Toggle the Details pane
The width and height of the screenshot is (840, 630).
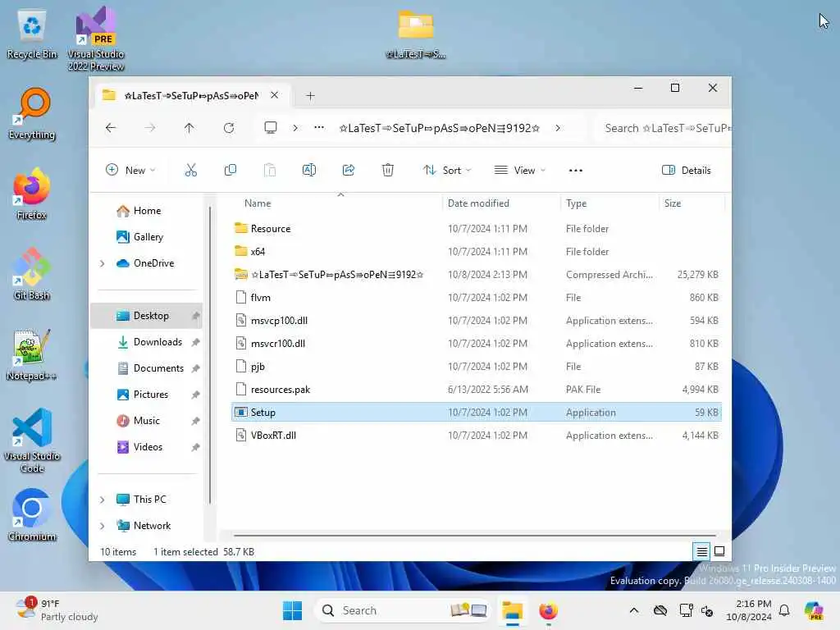click(687, 171)
